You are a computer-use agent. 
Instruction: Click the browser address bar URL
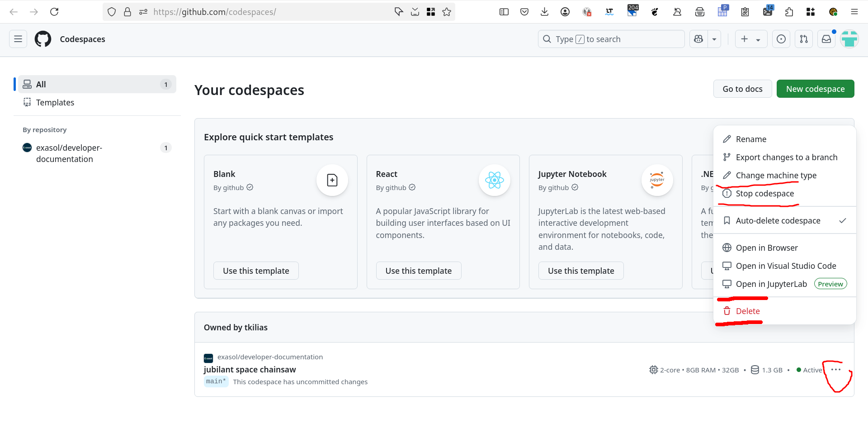(215, 12)
